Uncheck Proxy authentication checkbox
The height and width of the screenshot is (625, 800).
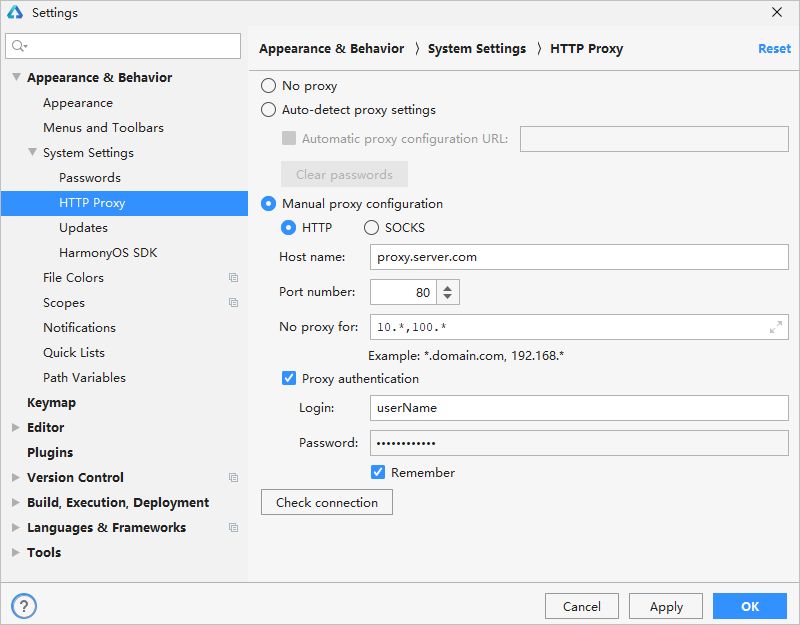coord(289,378)
